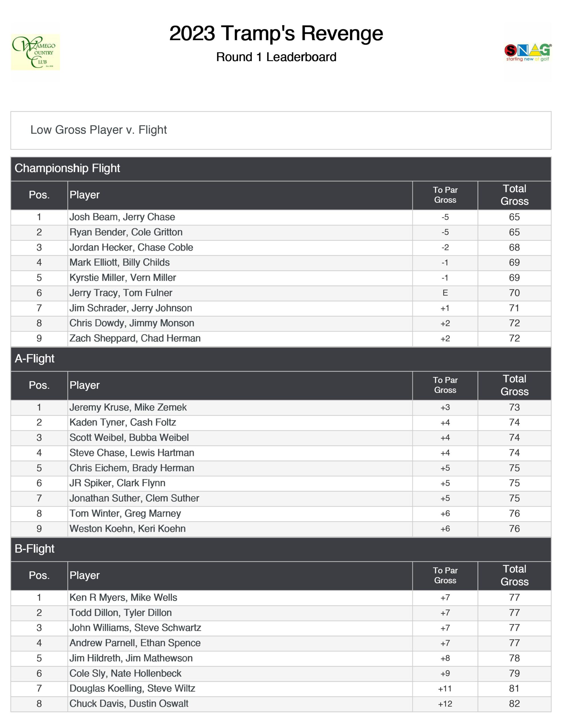
Task: Click the Wamego Country Club logo
Action: coord(35,52)
